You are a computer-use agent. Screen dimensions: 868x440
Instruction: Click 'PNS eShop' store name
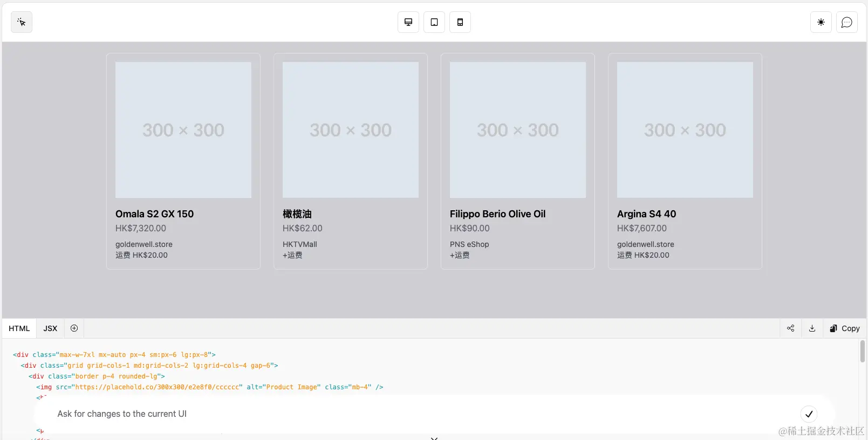pos(469,244)
